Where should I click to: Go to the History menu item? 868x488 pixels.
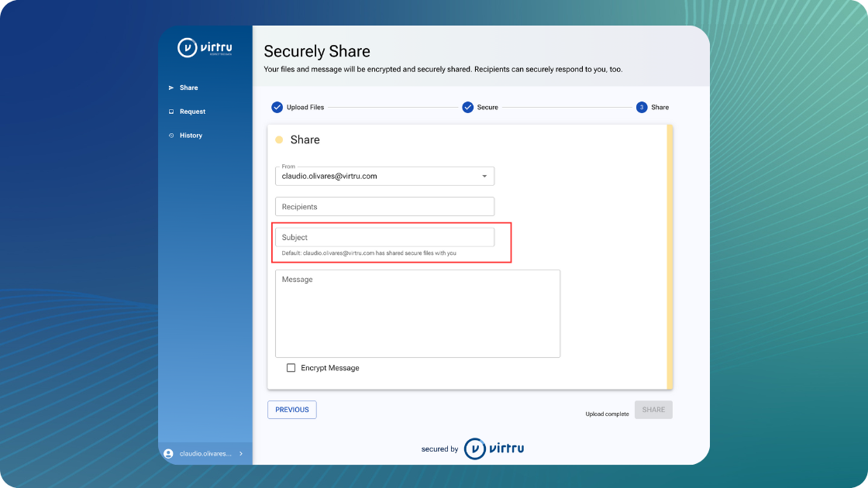tap(191, 136)
